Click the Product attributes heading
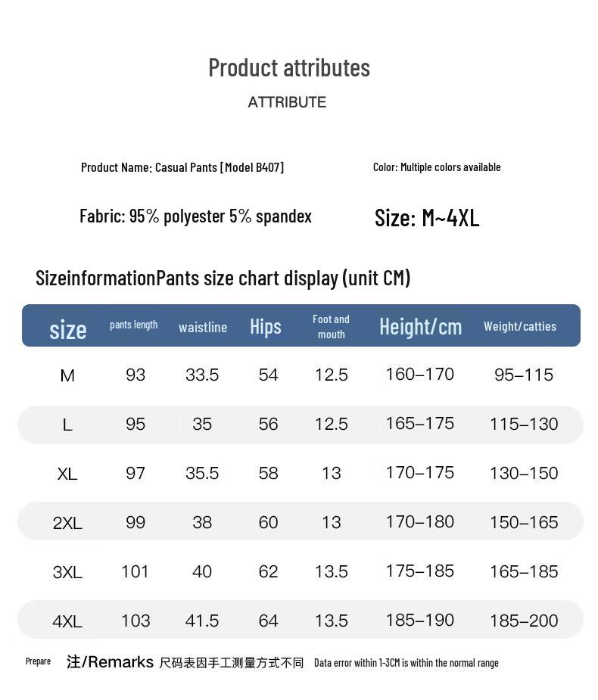 pos(289,68)
